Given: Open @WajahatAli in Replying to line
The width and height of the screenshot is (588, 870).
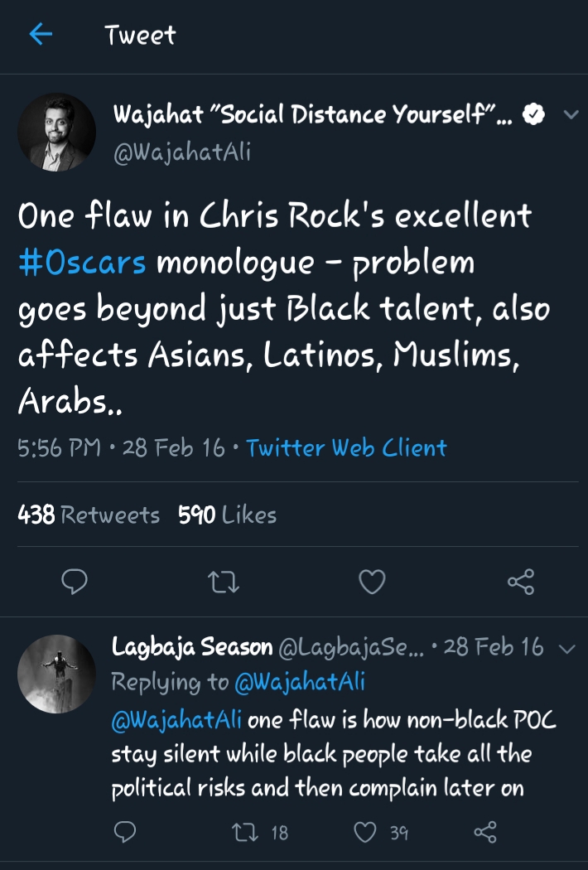Looking at the screenshot, I should [x=300, y=682].
